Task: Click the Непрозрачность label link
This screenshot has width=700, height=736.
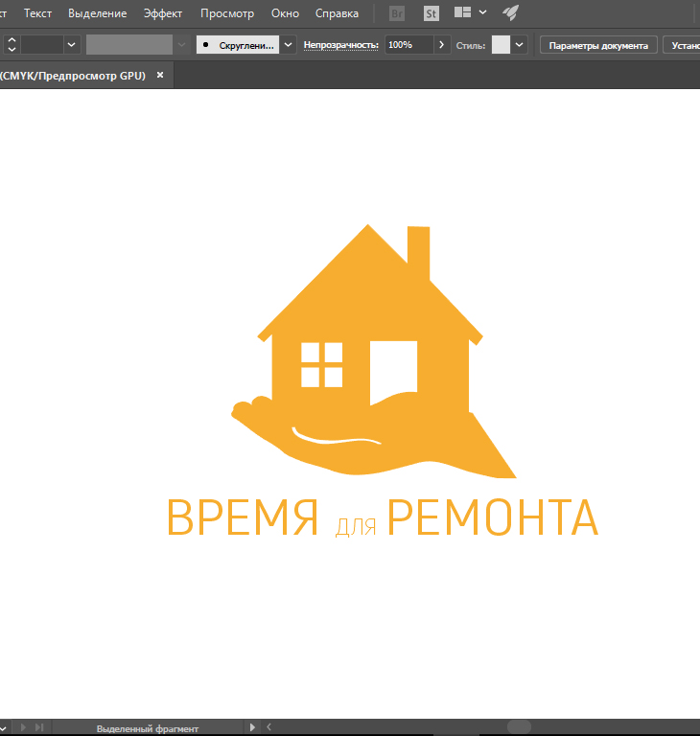Action: pos(340,45)
